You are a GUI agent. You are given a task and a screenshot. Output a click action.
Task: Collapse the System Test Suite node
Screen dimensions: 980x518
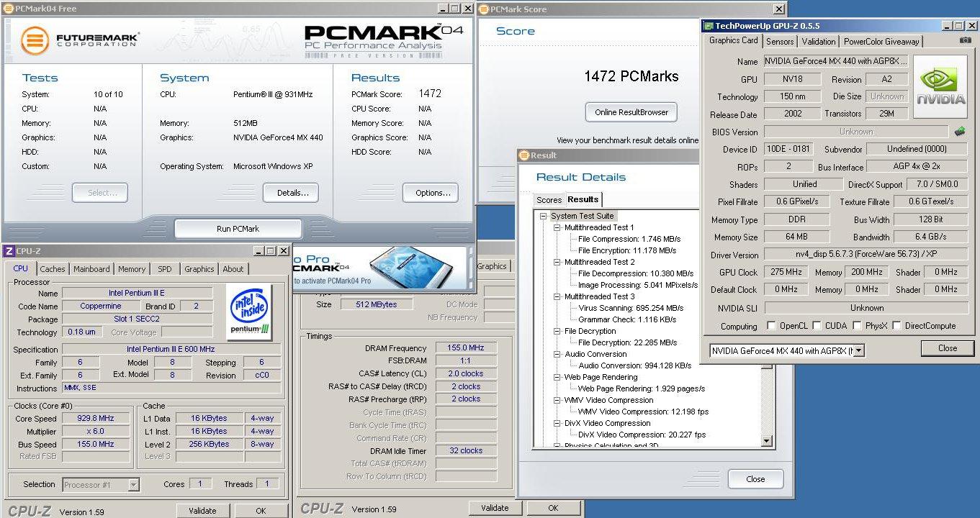tap(544, 216)
